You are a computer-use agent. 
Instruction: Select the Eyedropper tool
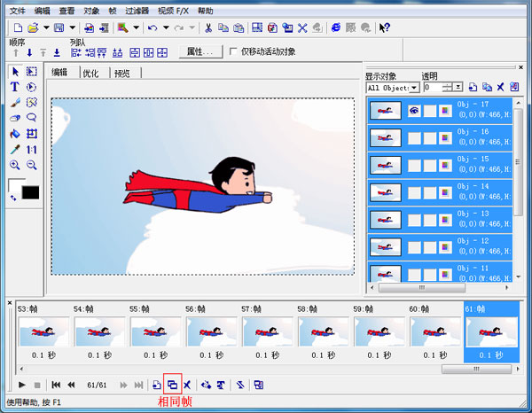(x=14, y=150)
